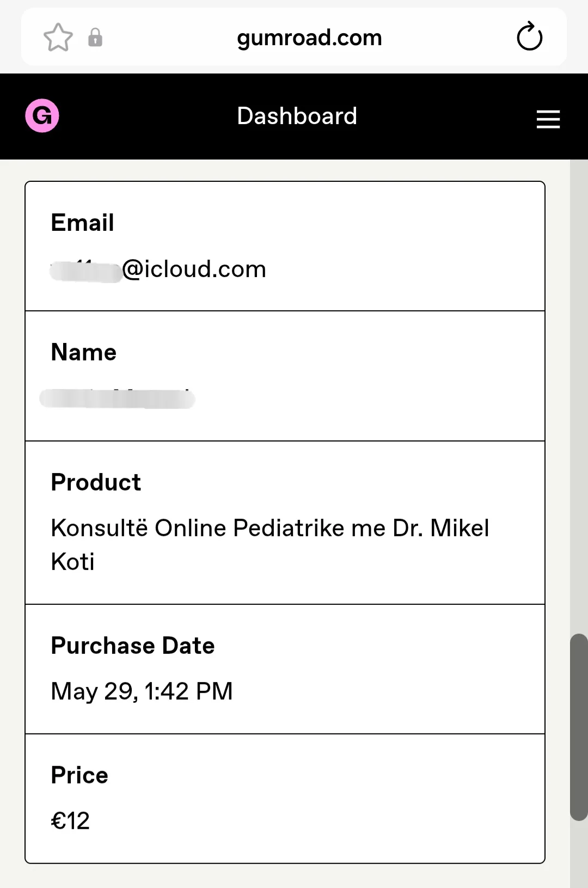Select the €12 price value

[x=70, y=821]
